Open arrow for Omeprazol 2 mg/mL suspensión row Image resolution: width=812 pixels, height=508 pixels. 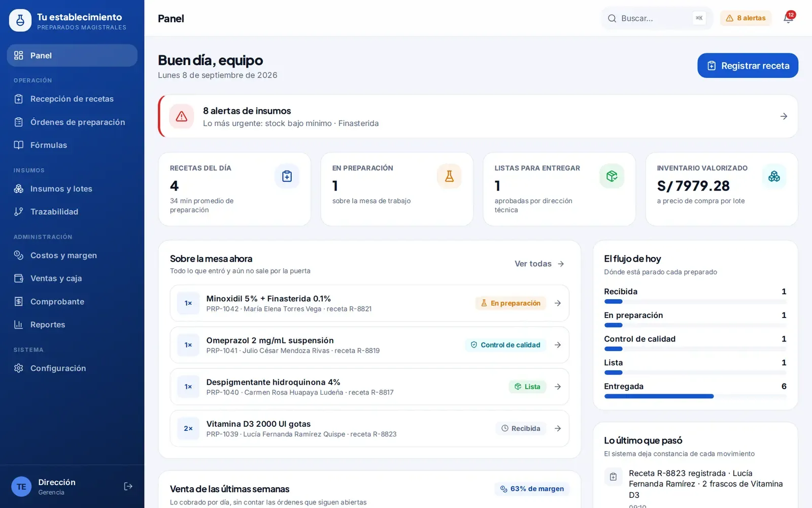[557, 345]
